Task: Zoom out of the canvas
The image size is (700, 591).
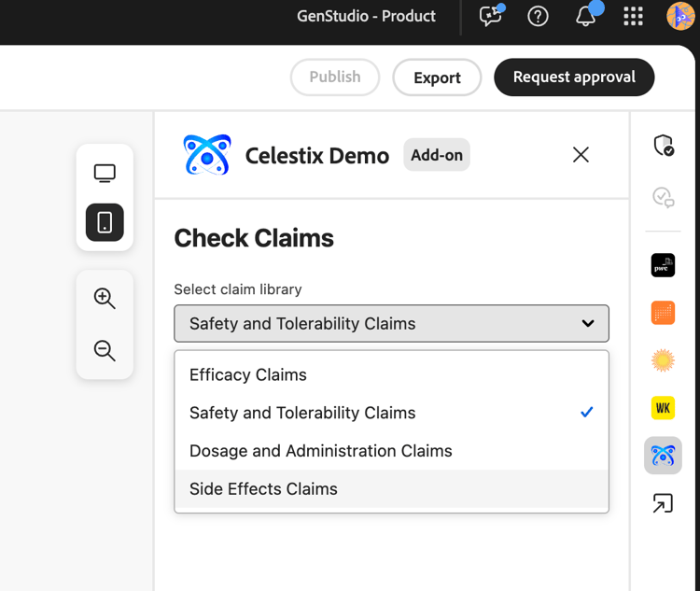Action: 105,351
